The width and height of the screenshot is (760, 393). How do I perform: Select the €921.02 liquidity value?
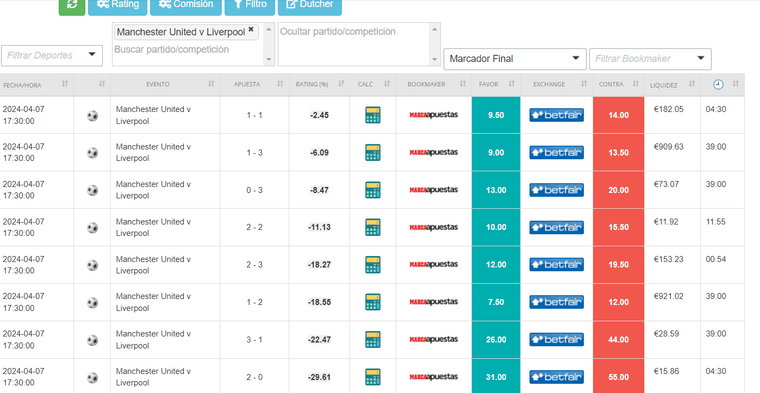(668, 296)
